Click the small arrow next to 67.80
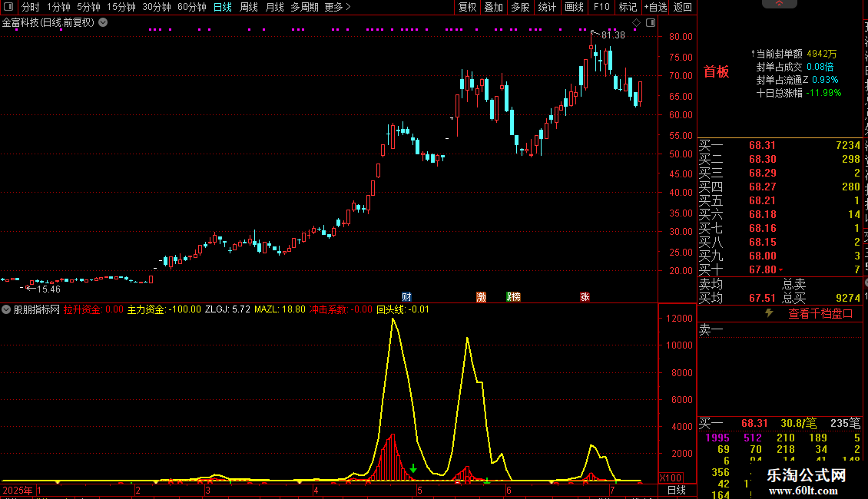Image resolution: width=868 pixels, height=499 pixels. coord(780,270)
